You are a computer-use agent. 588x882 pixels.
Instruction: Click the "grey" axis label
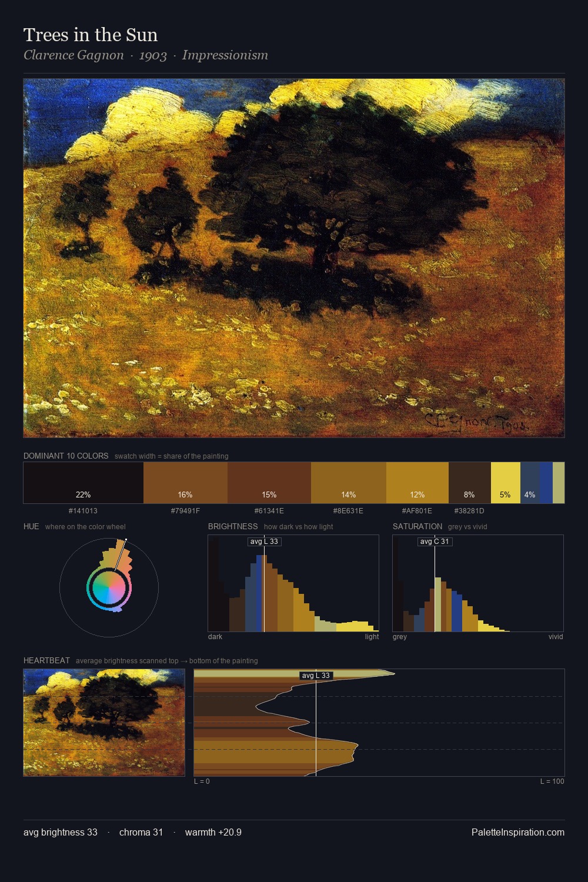[400, 637]
